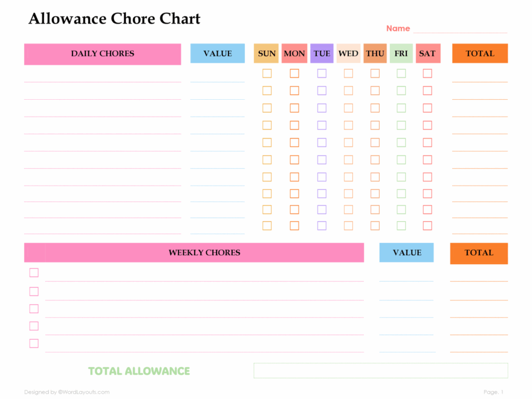The image size is (532, 399).
Task: Tick the first weekly chores checkbox
Action: point(34,273)
